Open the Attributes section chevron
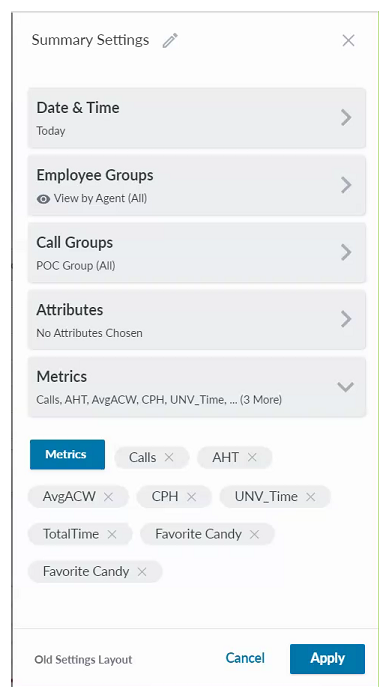Image resolution: width=382 pixels, height=696 pixels. coord(346,319)
